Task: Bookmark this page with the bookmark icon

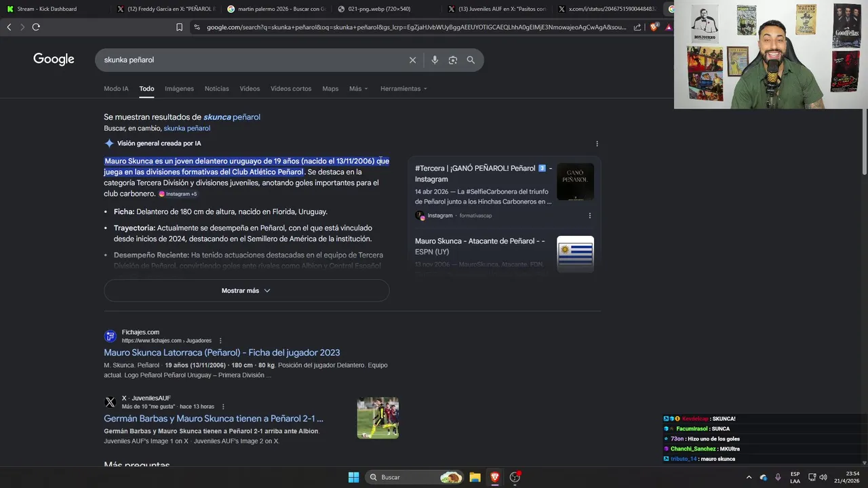Action: pos(179,27)
